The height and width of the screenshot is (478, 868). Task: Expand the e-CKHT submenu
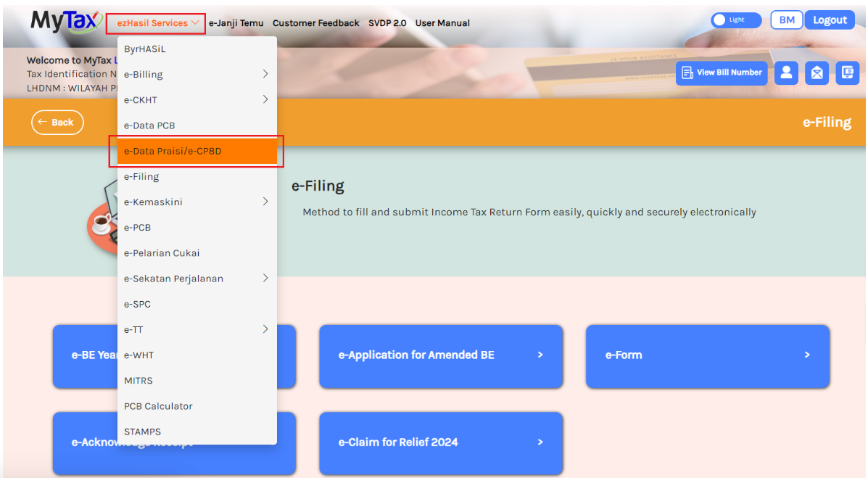tap(196, 99)
